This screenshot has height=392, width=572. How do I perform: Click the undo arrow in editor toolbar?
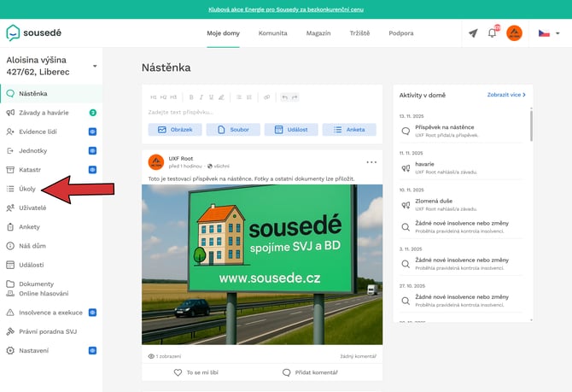pos(284,97)
